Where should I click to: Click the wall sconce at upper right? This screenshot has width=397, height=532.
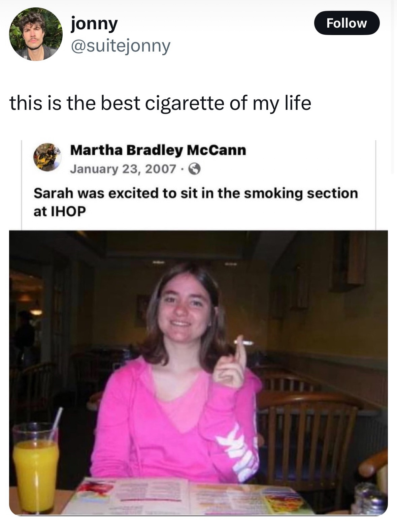point(348,259)
